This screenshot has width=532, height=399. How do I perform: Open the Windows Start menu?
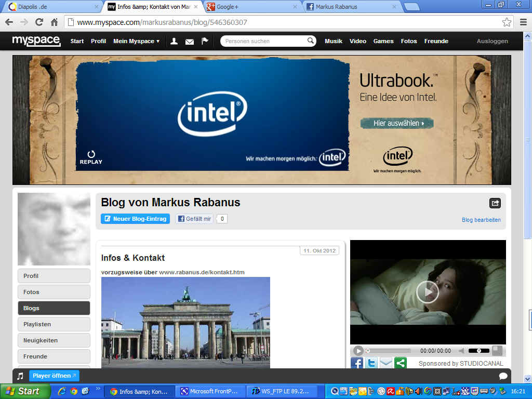click(x=24, y=391)
